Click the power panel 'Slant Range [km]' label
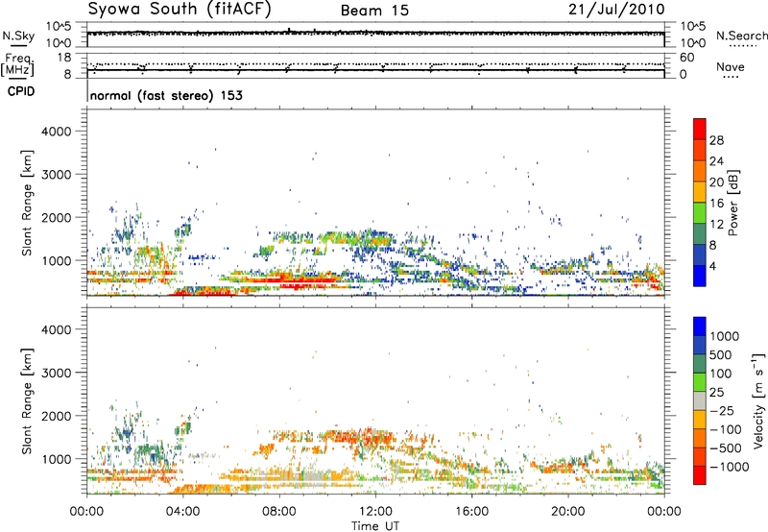Viewport: 768px width, 532px height. click(x=27, y=203)
